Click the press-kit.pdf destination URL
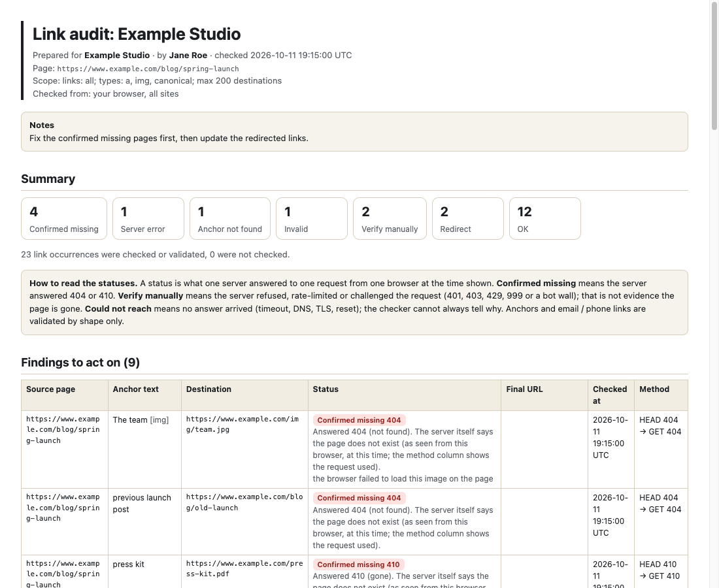This screenshot has height=588, width=719. (244, 569)
